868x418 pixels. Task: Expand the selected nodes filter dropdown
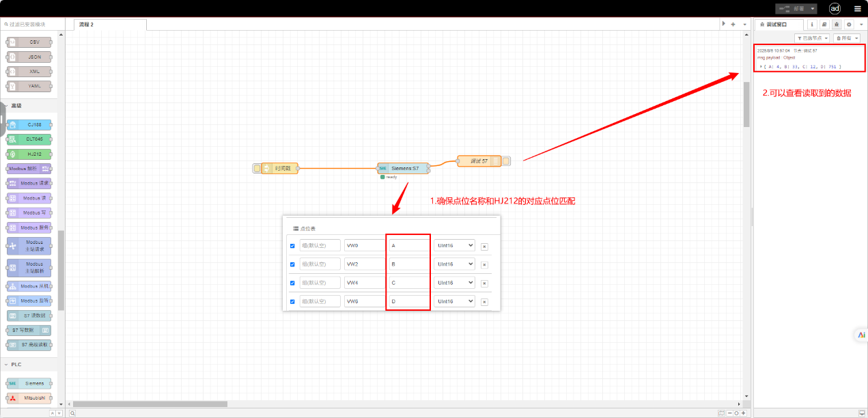point(813,38)
